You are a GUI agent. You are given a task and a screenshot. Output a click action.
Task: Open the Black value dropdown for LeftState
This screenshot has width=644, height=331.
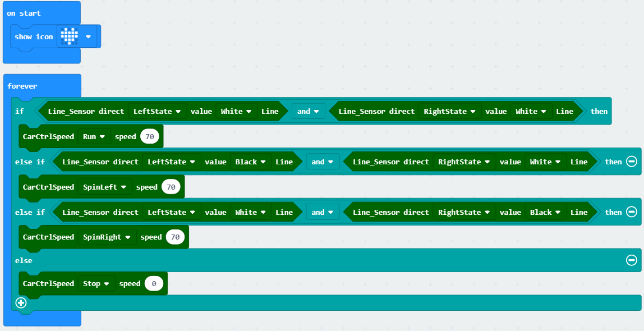[x=251, y=162]
